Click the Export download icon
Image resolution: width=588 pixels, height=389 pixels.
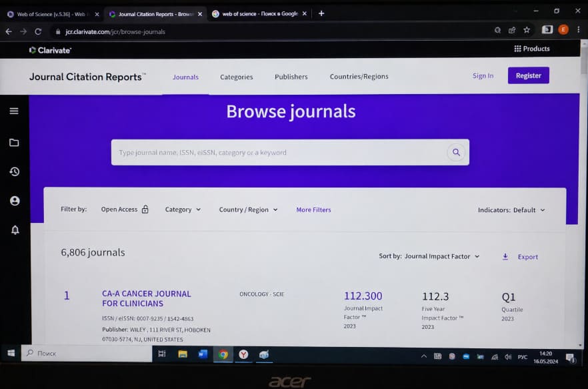click(x=505, y=256)
